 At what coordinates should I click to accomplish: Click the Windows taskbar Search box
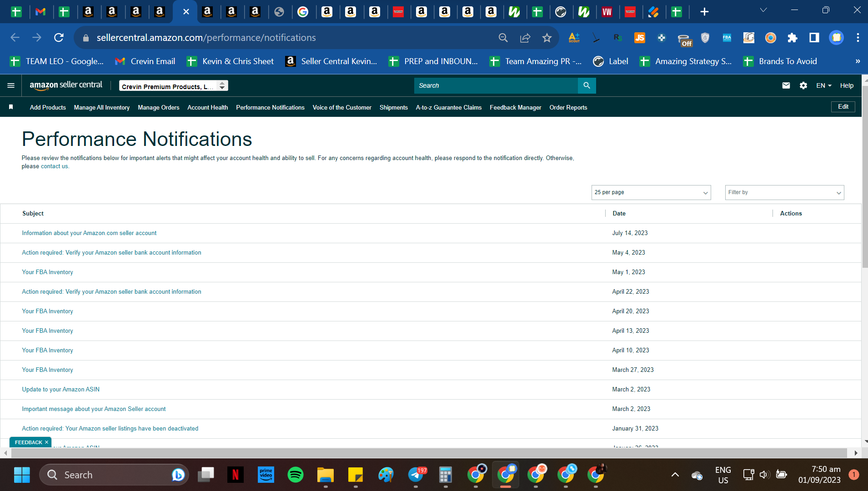(114, 475)
